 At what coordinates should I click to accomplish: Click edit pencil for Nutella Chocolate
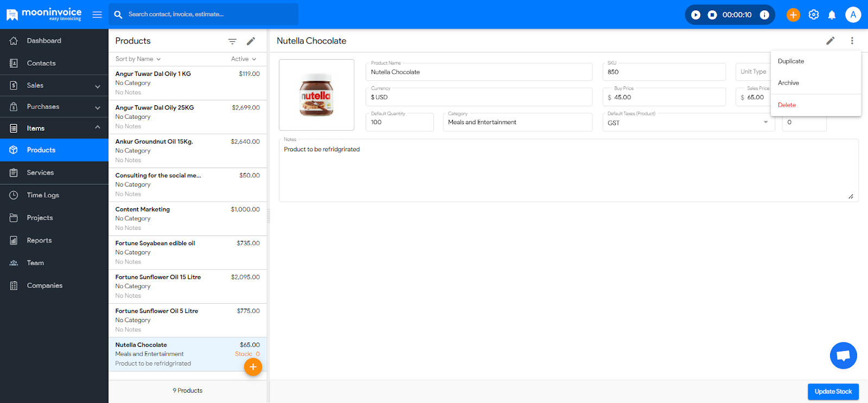(831, 41)
